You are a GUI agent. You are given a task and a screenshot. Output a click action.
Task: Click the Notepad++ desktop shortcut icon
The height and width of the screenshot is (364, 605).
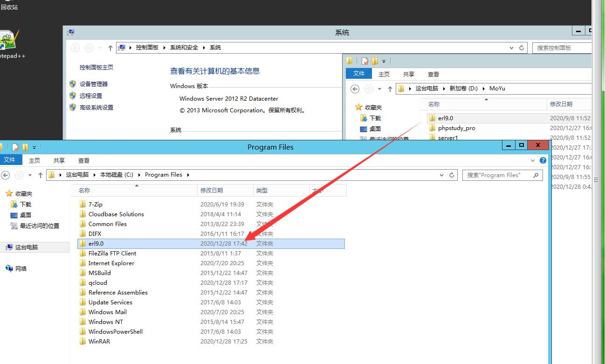9,41
